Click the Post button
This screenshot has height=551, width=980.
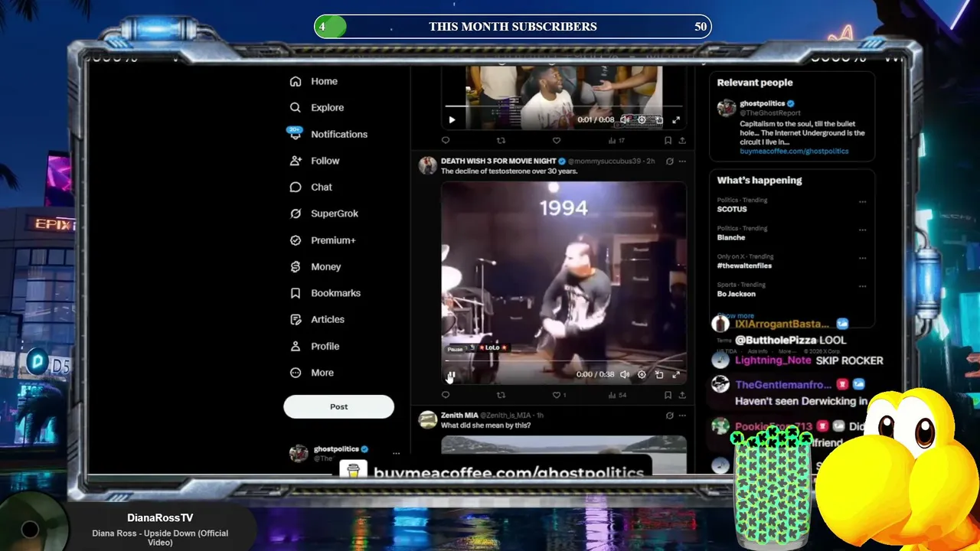tap(338, 406)
